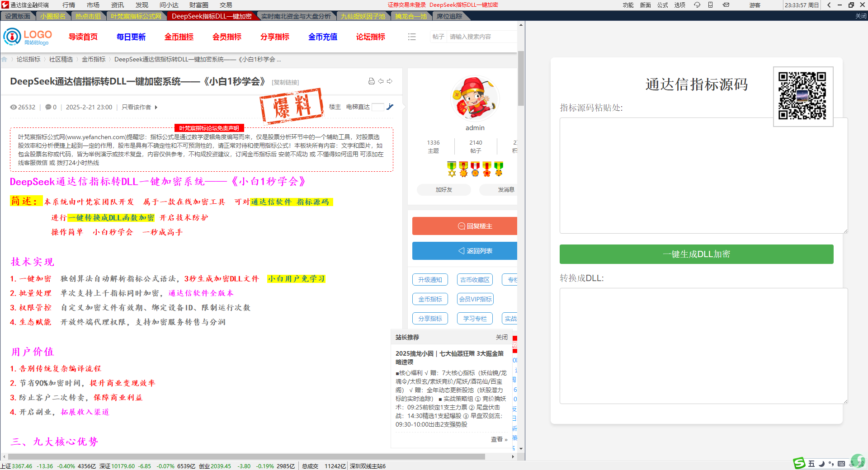Click the 升级通知 tag button
The image size is (868, 470).
(430, 280)
